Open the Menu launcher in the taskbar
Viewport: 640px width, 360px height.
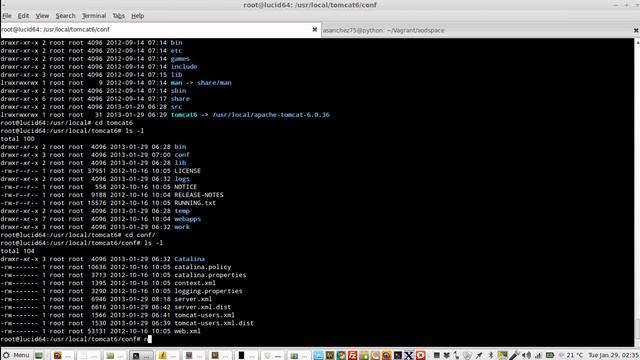16,356
